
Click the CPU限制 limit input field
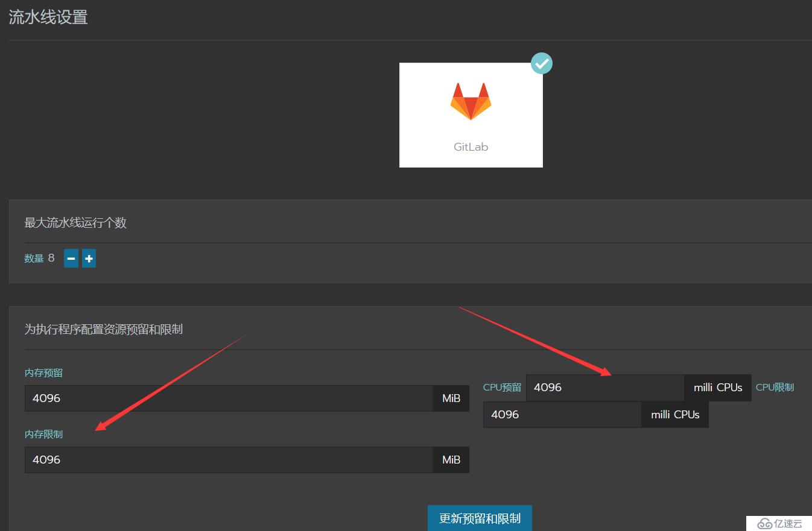562,415
